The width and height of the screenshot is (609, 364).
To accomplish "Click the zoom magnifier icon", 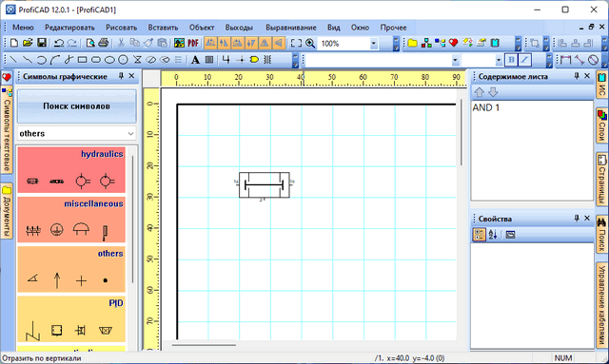I will (x=310, y=43).
